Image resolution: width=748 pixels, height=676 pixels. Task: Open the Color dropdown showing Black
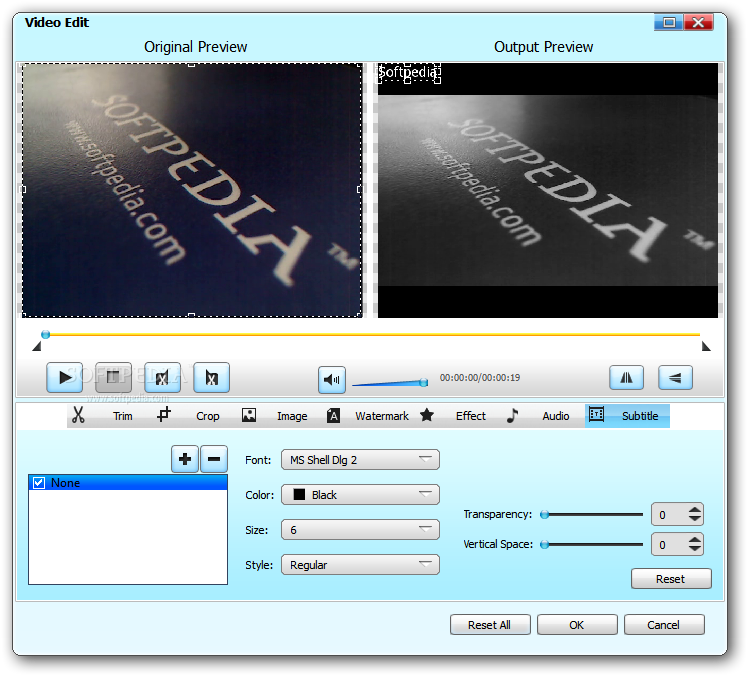click(360, 495)
